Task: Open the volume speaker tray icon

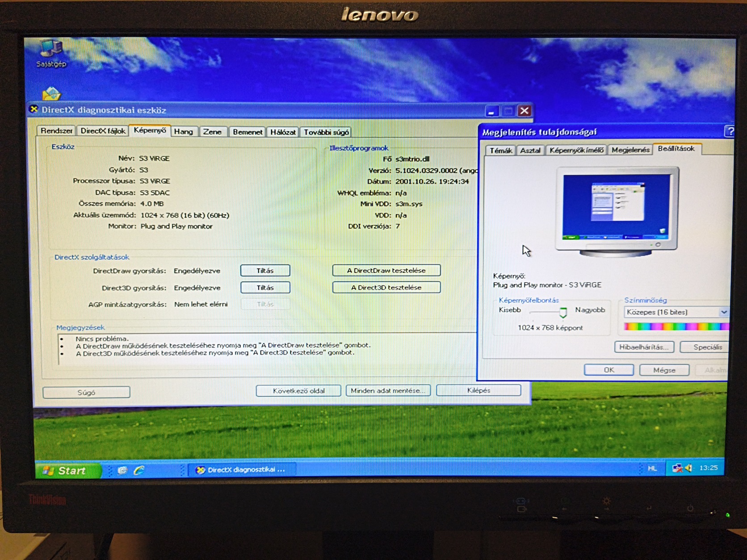Action: click(x=688, y=468)
